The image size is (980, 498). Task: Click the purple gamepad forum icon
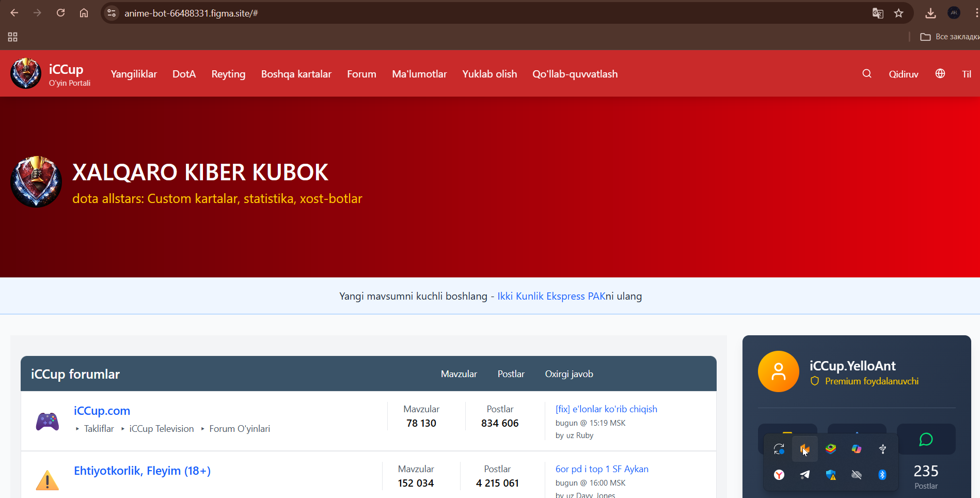47,422
